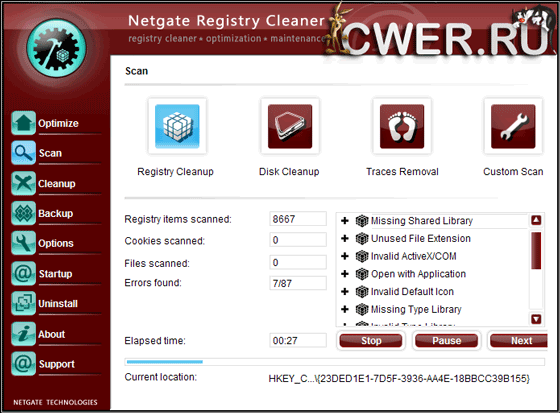Screen dimensions: 560x413
Task: Select the Registry Cleanup cube icon
Action: [x=177, y=126]
